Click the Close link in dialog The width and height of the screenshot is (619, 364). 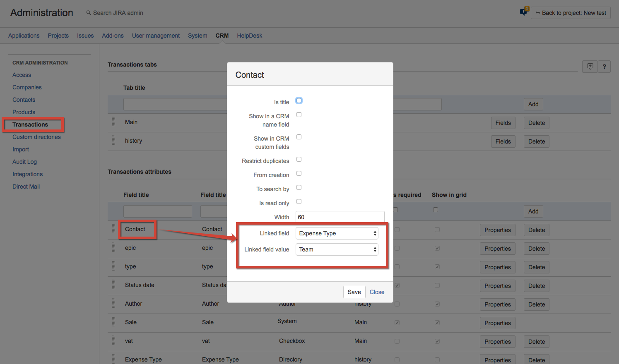pyautogui.click(x=377, y=292)
